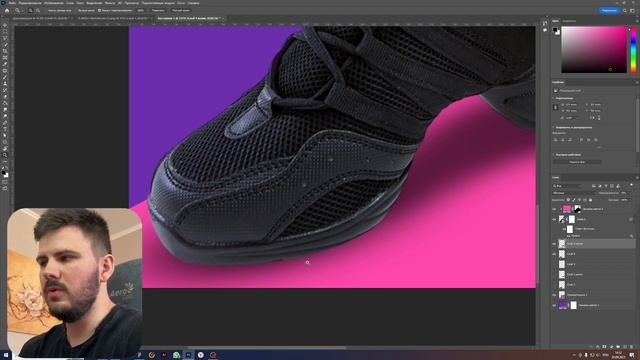Select the Clone Stamp tool

[x=5, y=83]
